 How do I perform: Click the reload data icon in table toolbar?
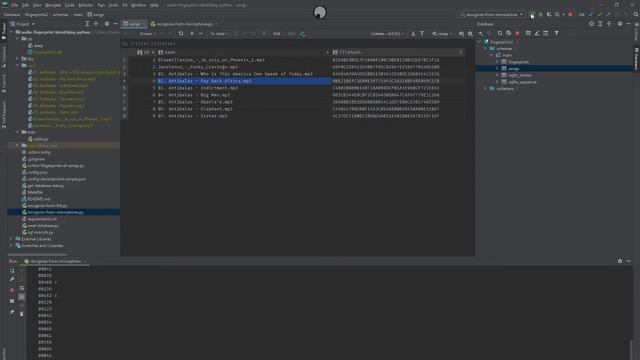coord(181,33)
